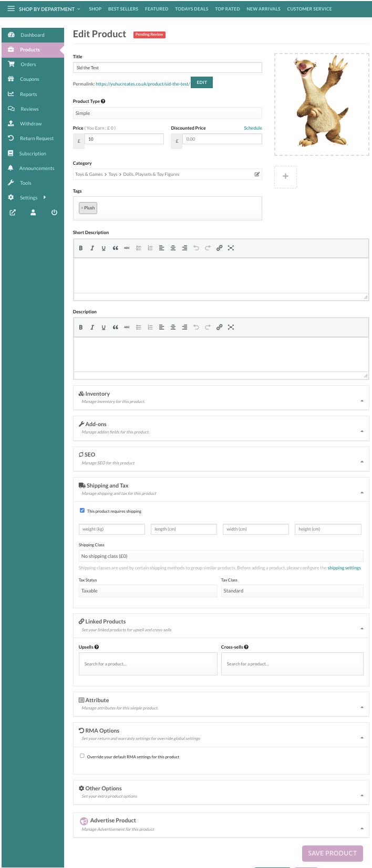
Task: Click the edit account user icon in the sidebar
Action: (x=33, y=213)
